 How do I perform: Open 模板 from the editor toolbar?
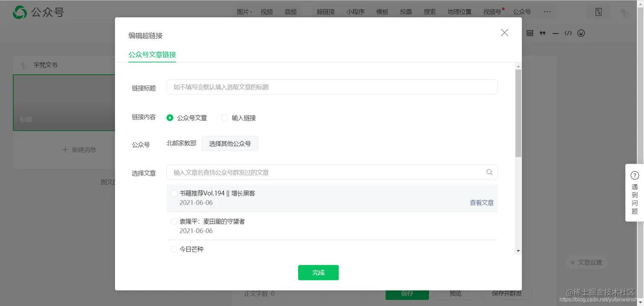point(382,12)
